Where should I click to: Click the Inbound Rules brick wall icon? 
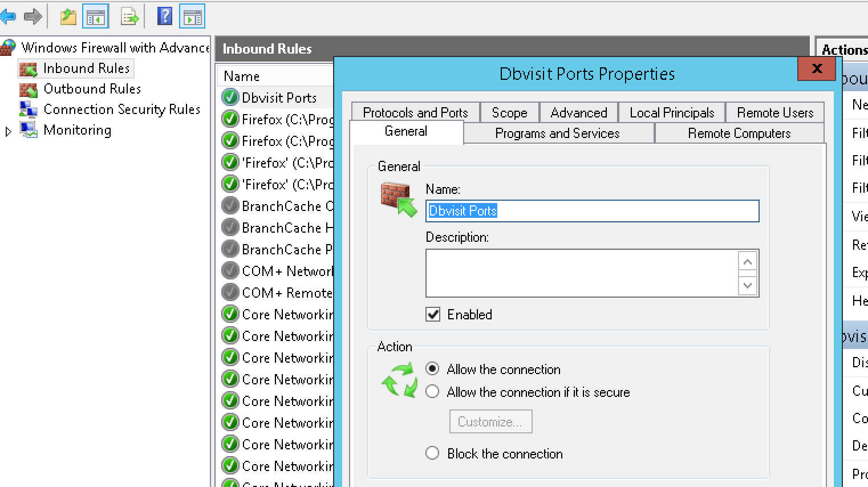(x=29, y=69)
